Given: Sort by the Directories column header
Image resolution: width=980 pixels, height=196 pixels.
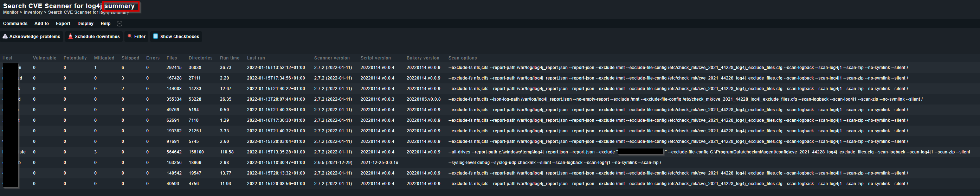Looking at the screenshot, I should point(200,58).
